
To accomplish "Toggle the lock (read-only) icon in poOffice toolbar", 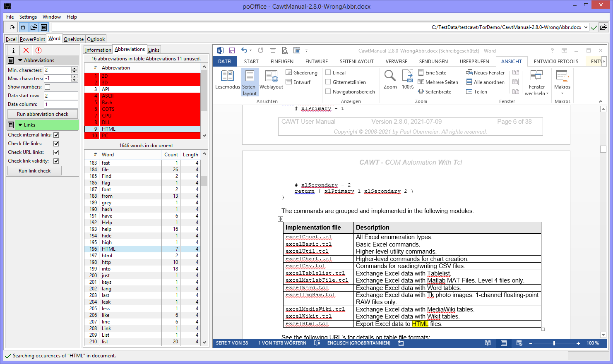I will click(23, 27).
